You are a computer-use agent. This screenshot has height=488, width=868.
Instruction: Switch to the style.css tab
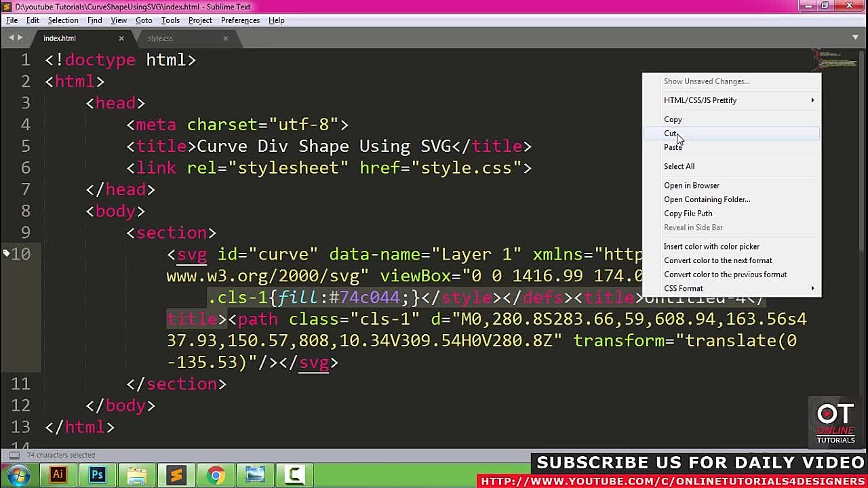pyautogui.click(x=184, y=38)
